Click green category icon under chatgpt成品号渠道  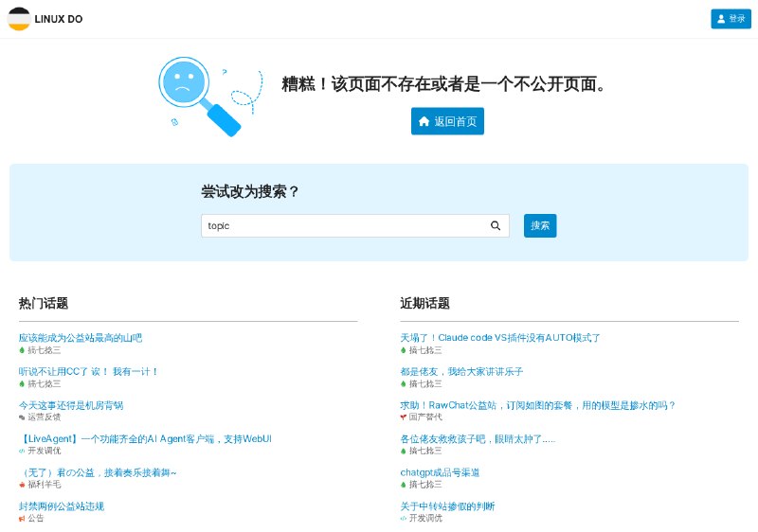(x=404, y=485)
